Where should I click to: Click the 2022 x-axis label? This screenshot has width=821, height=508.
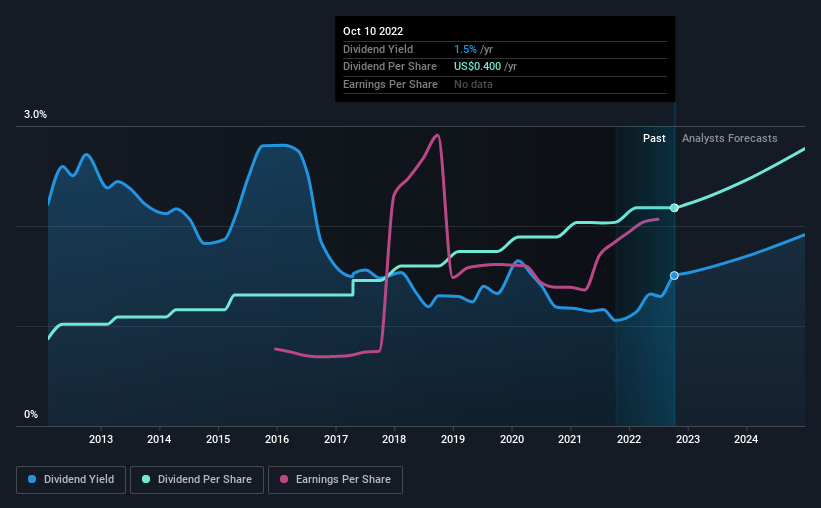(x=629, y=439)
